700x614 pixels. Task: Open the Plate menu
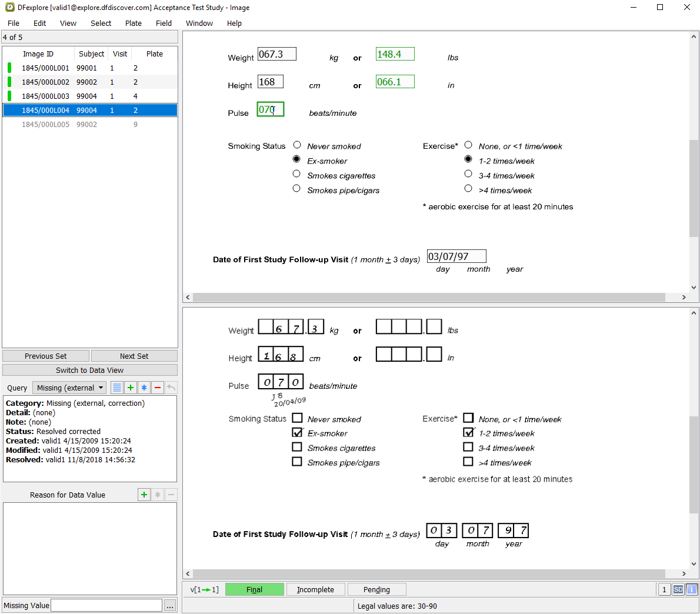134,24
